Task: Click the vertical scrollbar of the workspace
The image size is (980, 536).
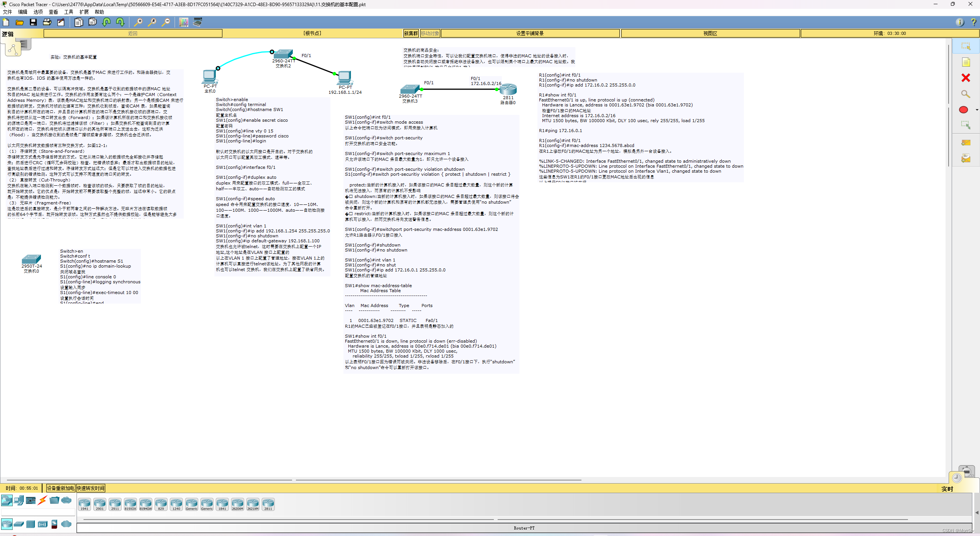Action: click(949, 258)
